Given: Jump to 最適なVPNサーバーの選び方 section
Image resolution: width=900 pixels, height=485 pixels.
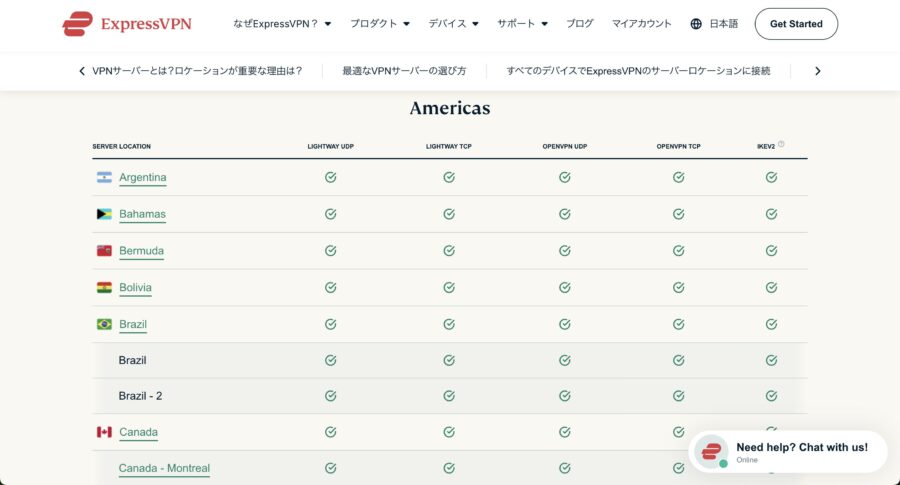Looking at the screenshot, I should (x=404, y=71).
